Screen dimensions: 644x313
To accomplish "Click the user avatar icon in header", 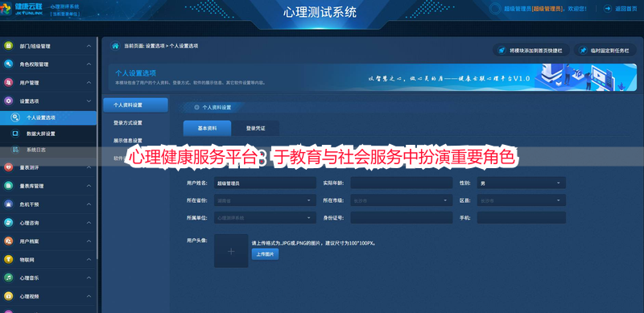I will [496, 9].
